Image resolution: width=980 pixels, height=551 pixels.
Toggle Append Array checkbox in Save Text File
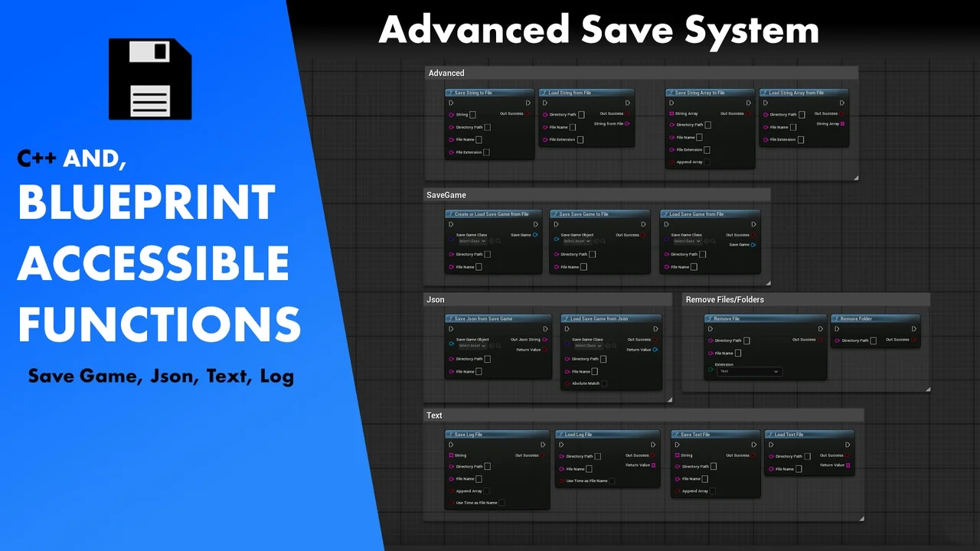coord(712,491)
